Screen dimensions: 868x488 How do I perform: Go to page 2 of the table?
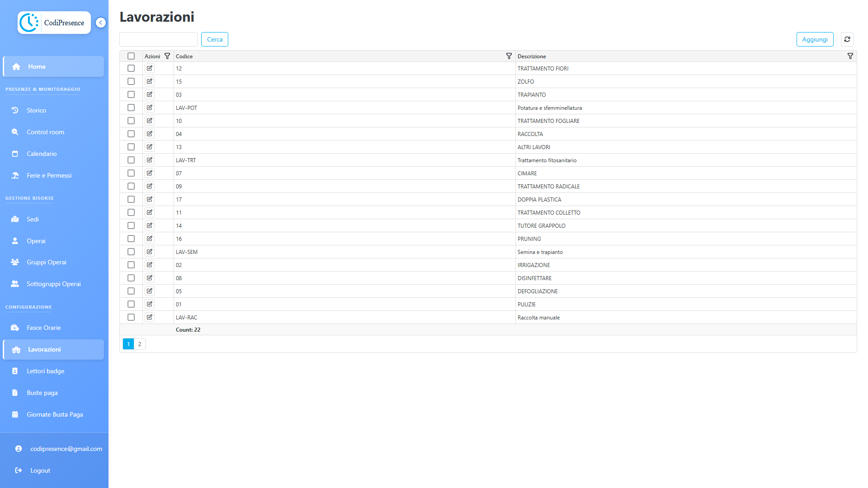[x=140, y=344]
